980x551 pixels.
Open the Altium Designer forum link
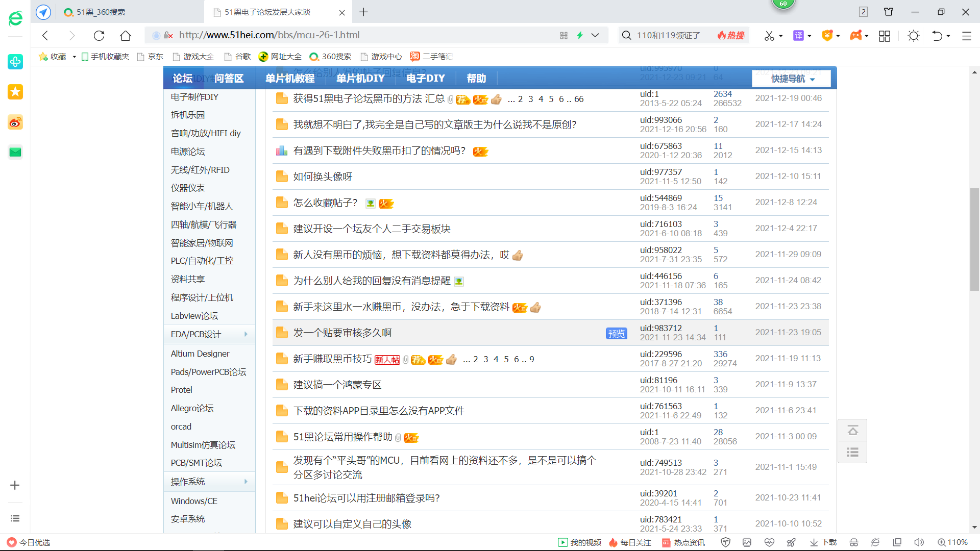pos(200,354)
